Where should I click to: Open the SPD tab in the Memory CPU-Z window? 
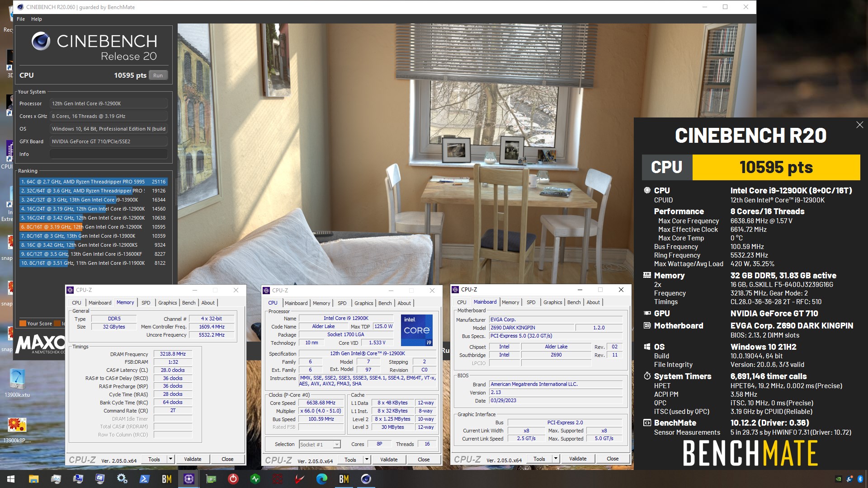pos(146,303)
